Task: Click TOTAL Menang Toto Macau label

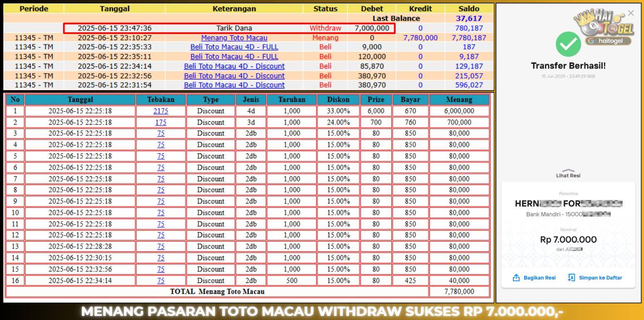Action: click(217, 291)
